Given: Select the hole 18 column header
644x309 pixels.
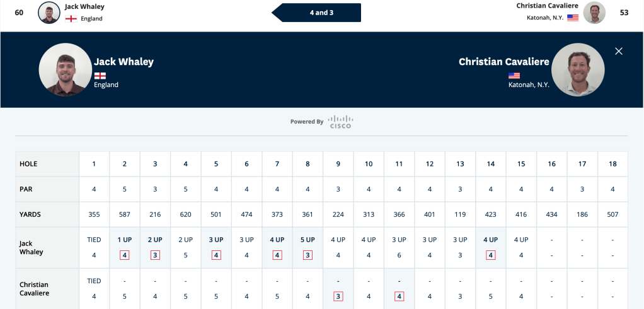Looking at the screenshot, I should [612, 164].
